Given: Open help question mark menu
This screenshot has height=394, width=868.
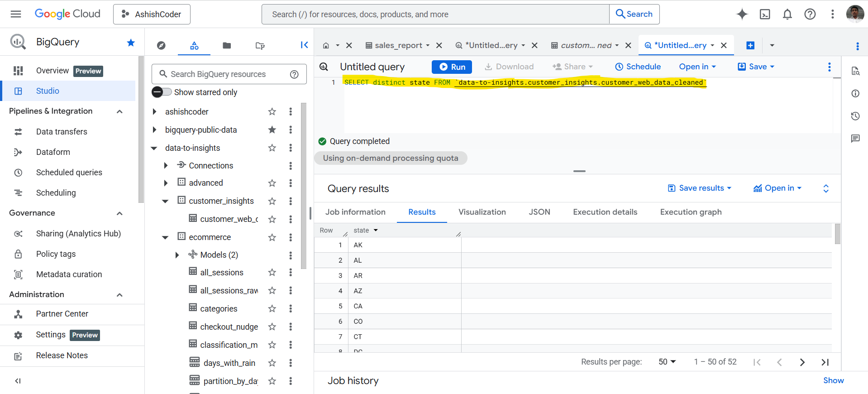Looking at the screenshot, I should 810,14.
